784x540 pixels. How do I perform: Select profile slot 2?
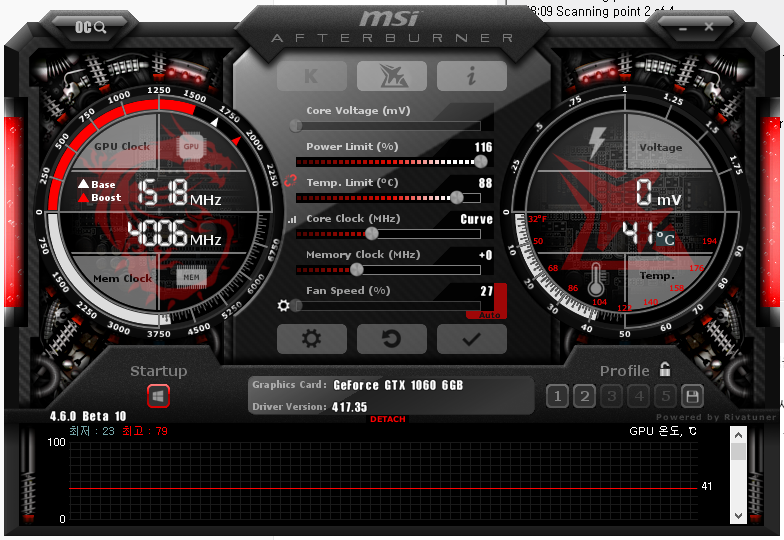point(584,396)
